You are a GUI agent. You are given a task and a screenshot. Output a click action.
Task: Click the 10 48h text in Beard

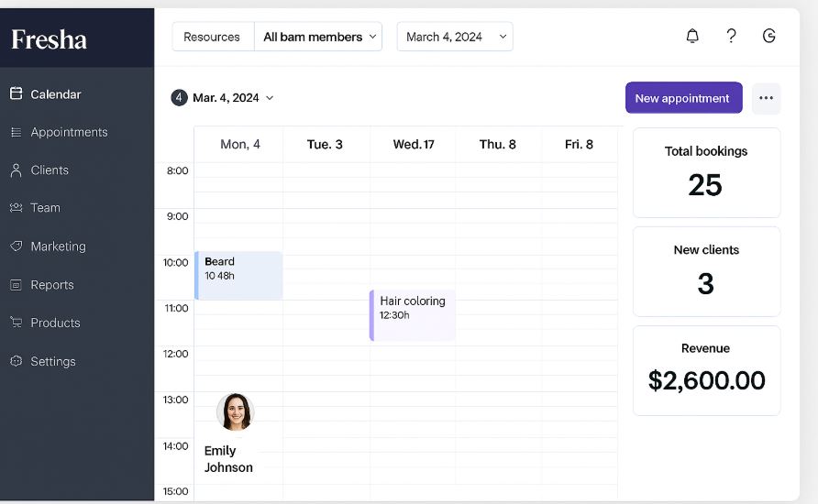click(x=219, y=276)
